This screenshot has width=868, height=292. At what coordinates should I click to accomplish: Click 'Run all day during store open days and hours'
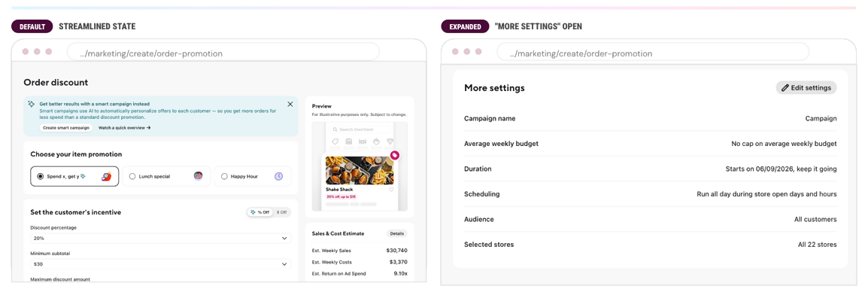pyautogui.click(x=766, y=194)
